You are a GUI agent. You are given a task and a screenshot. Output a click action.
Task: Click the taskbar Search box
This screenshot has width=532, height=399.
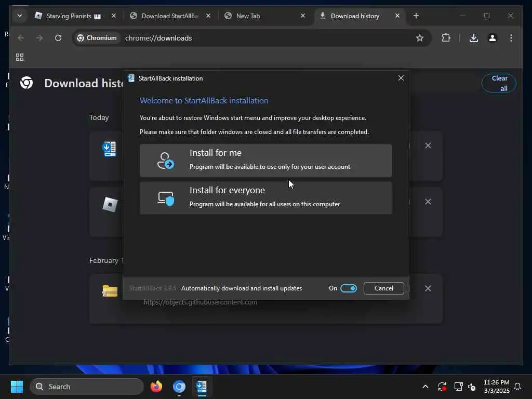tap(87, 387)
